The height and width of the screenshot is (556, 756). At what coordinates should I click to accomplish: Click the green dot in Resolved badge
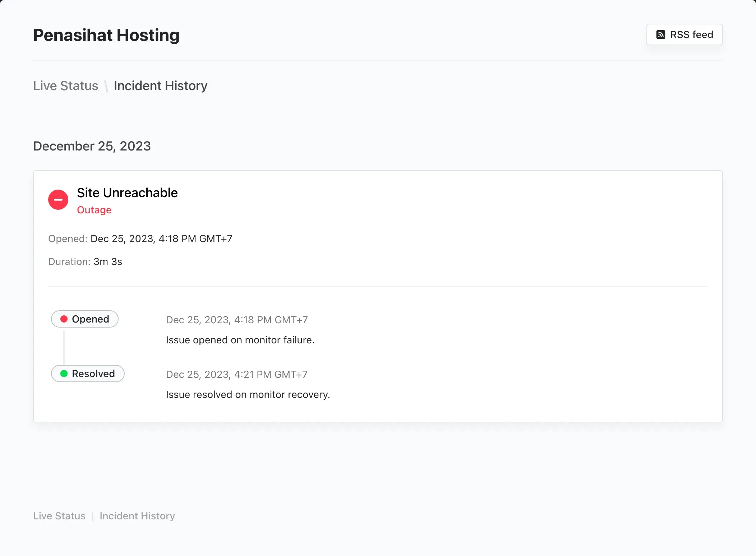pyautogui.click(x=64, y=374)
